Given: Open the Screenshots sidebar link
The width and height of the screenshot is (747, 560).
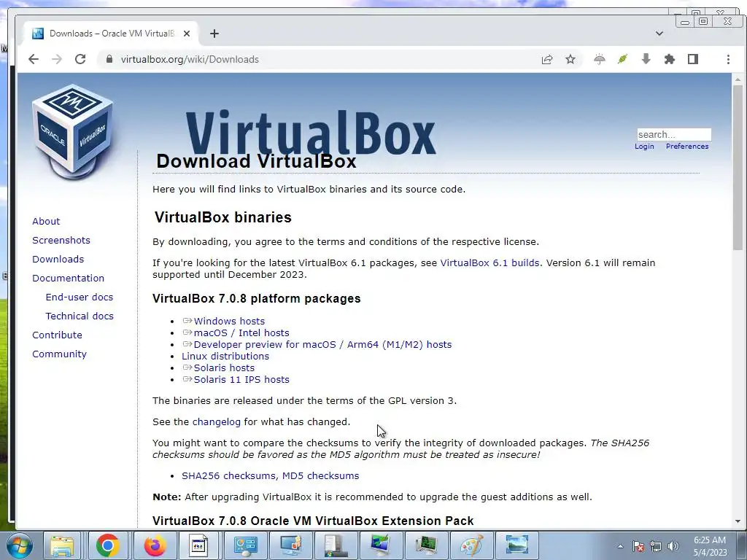Looking at the screenshot, I should (x=61, y=240).
